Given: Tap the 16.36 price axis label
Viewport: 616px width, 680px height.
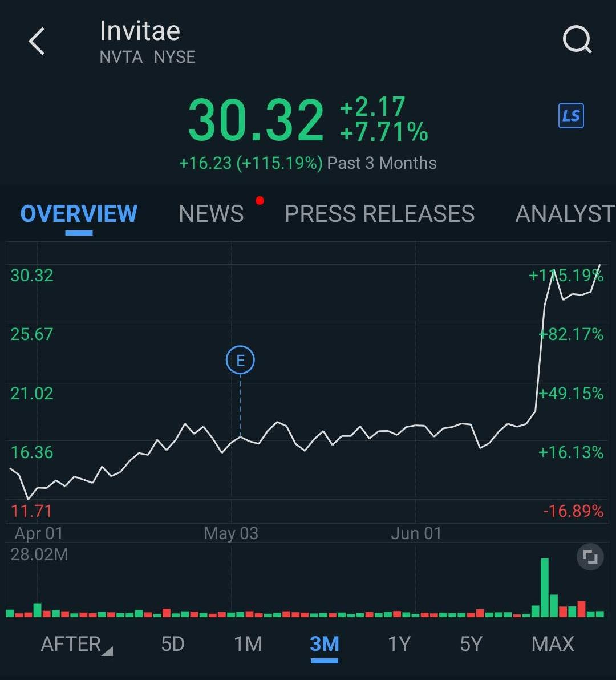Looking at the screenshot, I should point(31,452).
